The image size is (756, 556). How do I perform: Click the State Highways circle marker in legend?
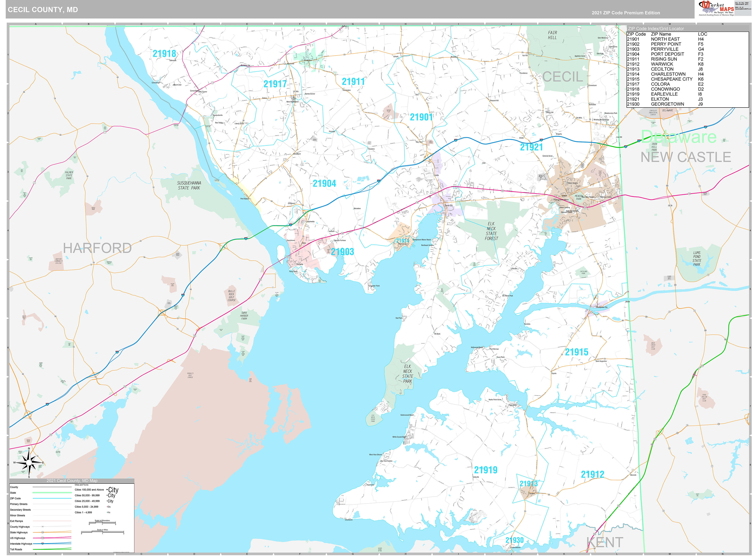coord(42,532)
